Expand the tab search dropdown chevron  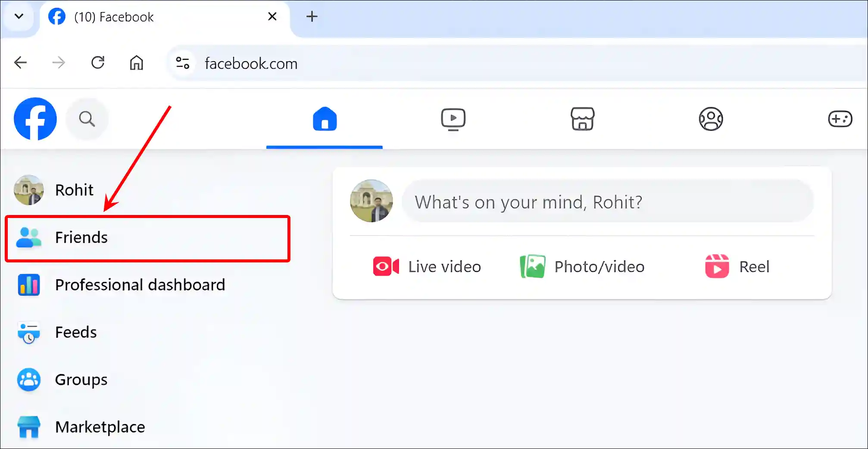pyautogui.click(x=19, y=17)
